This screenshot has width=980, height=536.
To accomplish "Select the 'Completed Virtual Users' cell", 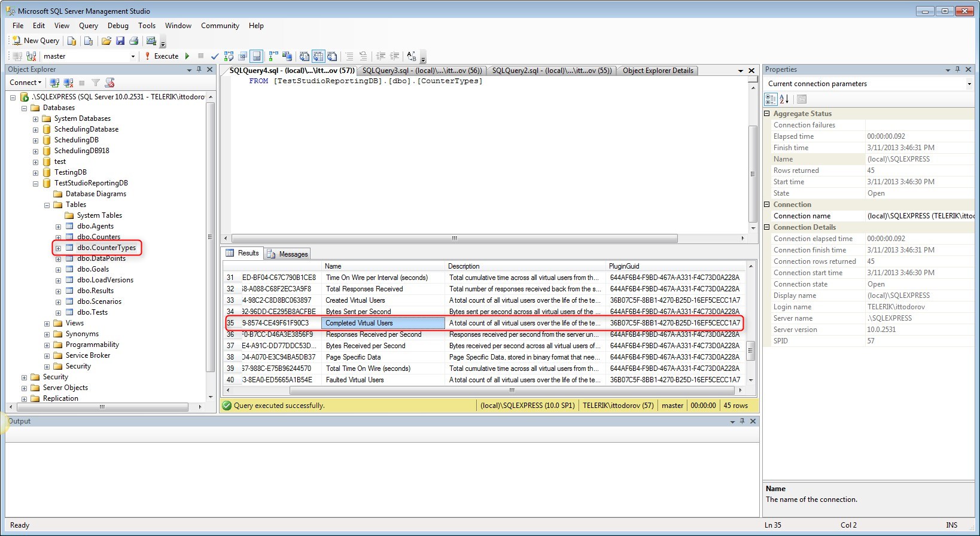I will pos(384,323).
